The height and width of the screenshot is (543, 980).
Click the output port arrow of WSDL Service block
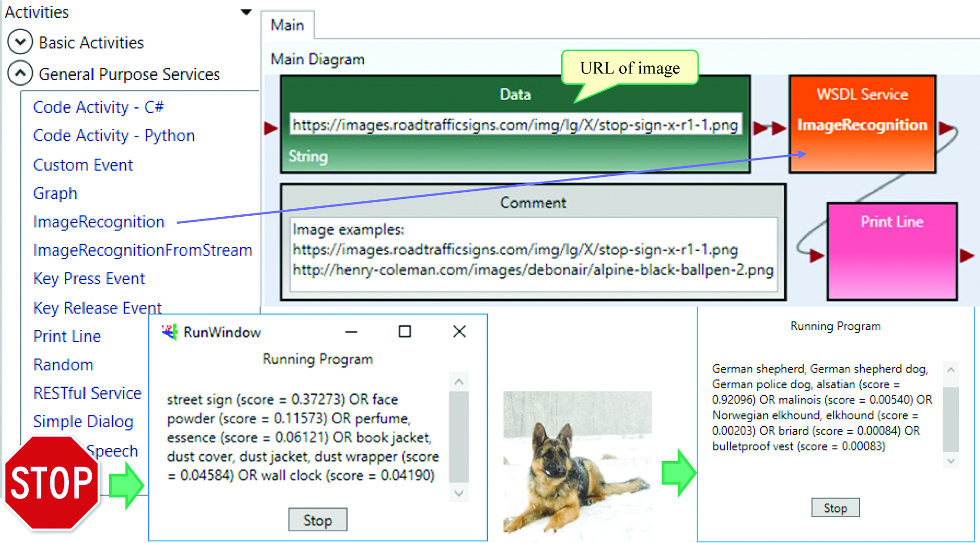tap(946, 128)
